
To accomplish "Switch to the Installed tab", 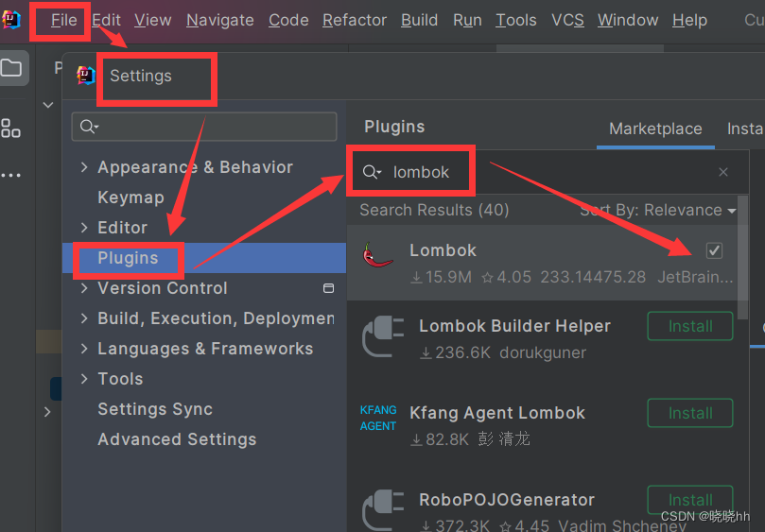I will [745, 129].
